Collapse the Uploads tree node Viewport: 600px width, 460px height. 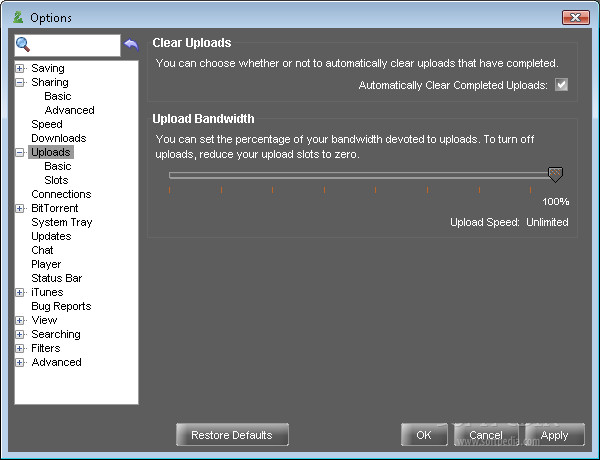20,152
